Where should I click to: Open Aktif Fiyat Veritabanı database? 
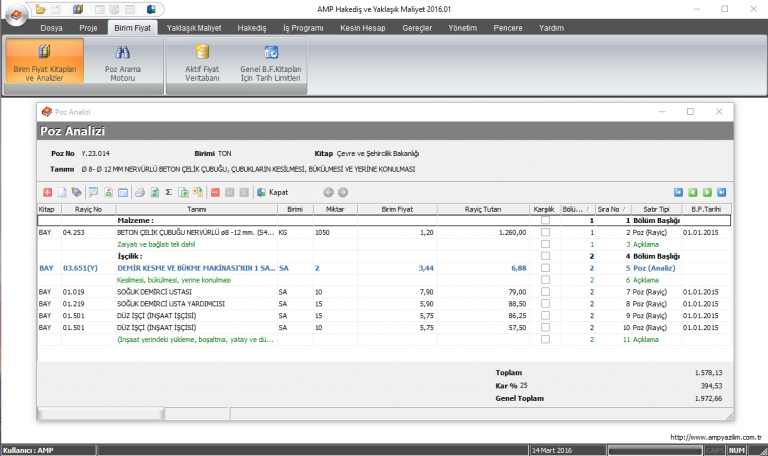click(x=202, y=66)
